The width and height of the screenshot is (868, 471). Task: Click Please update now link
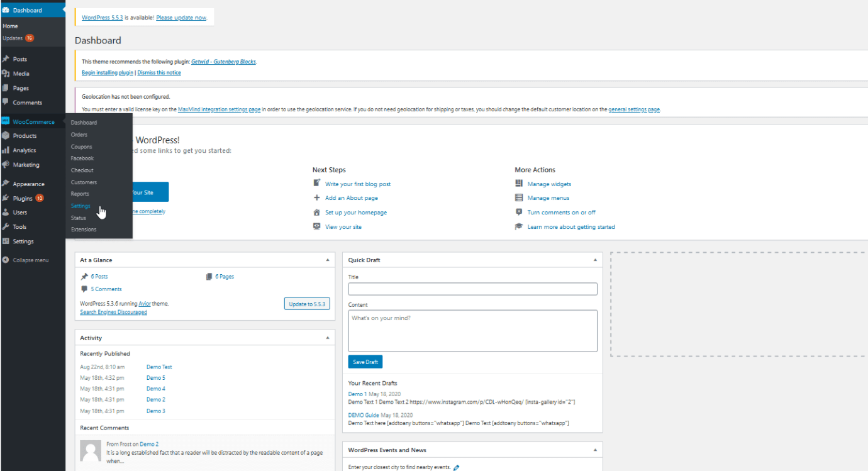point(181,18)
